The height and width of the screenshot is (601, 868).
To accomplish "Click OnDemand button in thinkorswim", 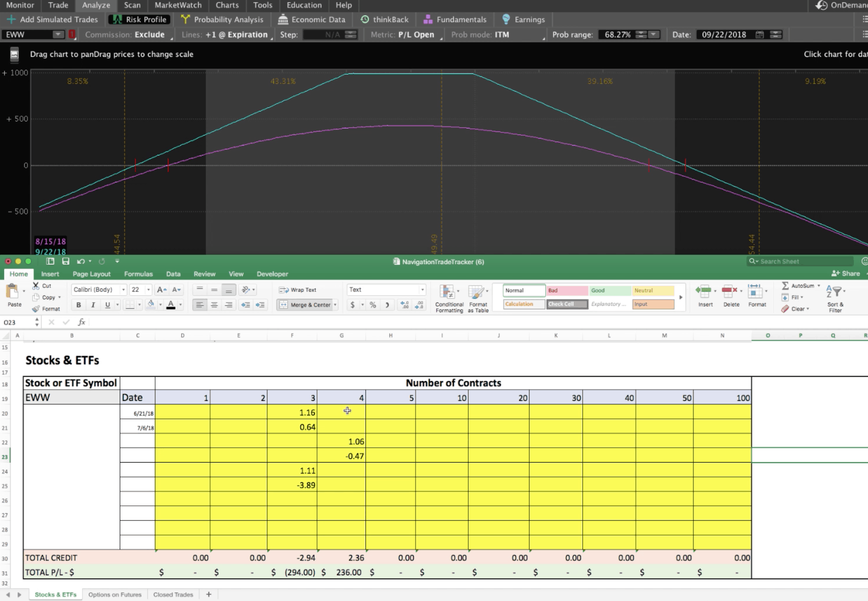I will [x=842, y=5].
